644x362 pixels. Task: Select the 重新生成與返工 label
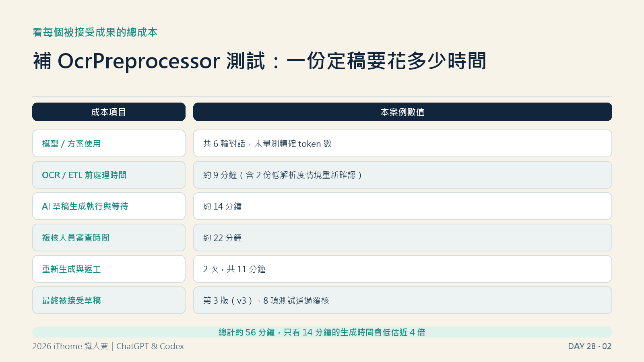109,269
